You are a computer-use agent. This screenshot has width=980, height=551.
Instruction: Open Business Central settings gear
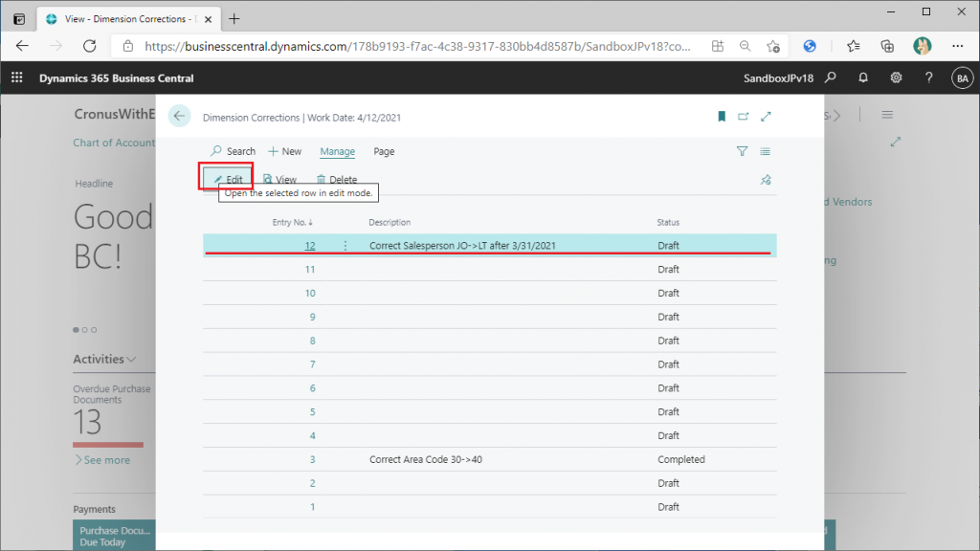click(x=896, y=77)
